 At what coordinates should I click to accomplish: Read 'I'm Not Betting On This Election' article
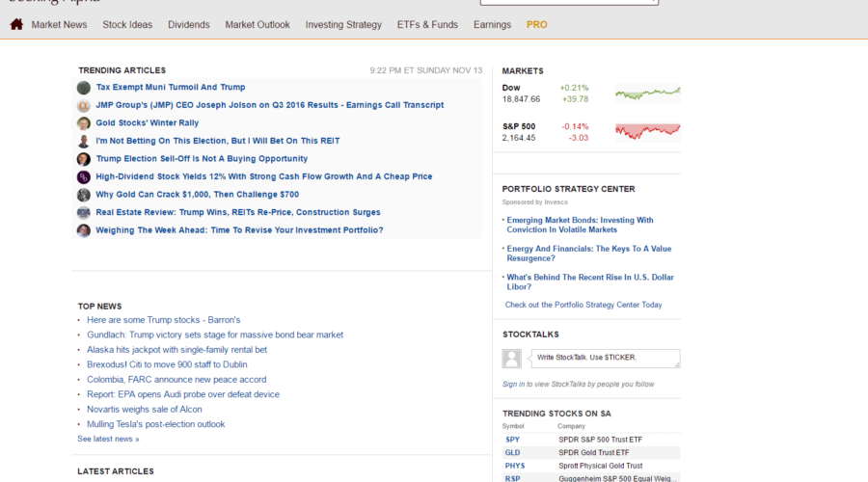(218, 141)
